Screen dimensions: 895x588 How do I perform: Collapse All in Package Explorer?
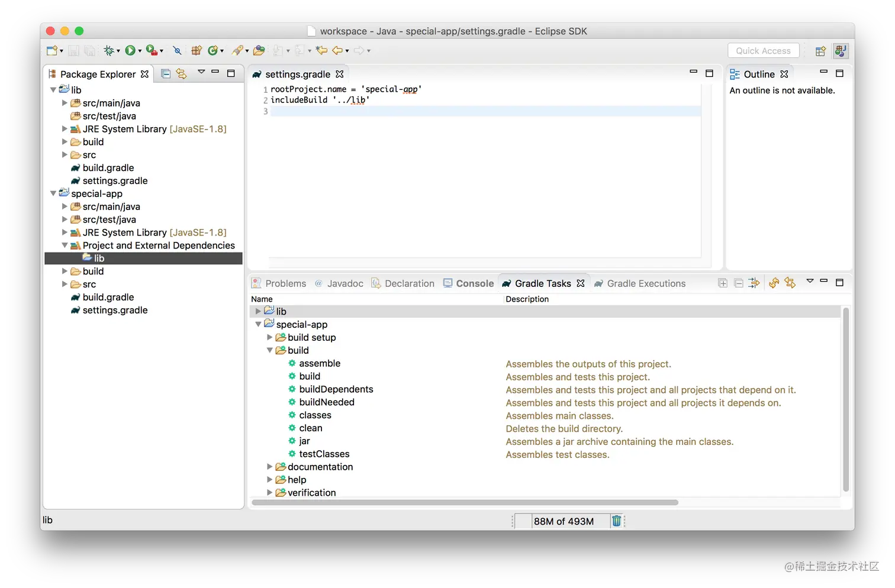pyautogui.click(x=166, y=74)
